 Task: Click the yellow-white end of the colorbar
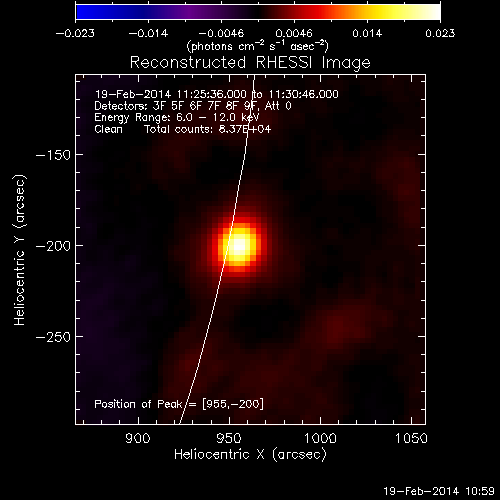pyautogui.click(x=430, y=12)
